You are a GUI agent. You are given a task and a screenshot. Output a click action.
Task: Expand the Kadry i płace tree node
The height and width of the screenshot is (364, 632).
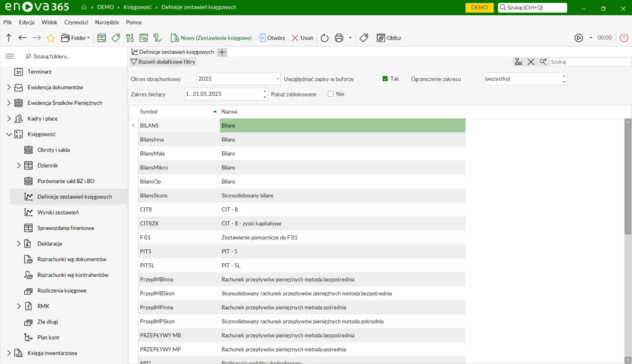9,118
